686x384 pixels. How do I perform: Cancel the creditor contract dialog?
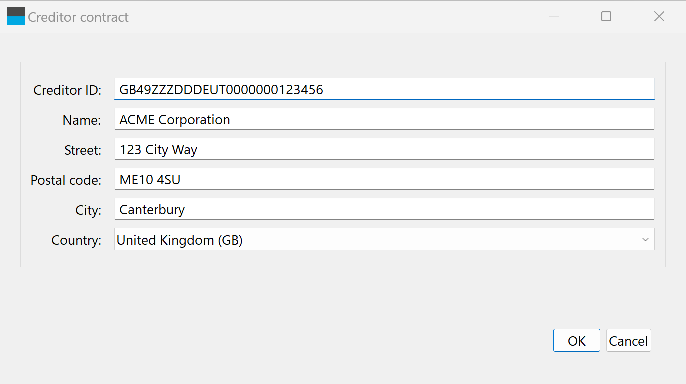click(628, 341)
